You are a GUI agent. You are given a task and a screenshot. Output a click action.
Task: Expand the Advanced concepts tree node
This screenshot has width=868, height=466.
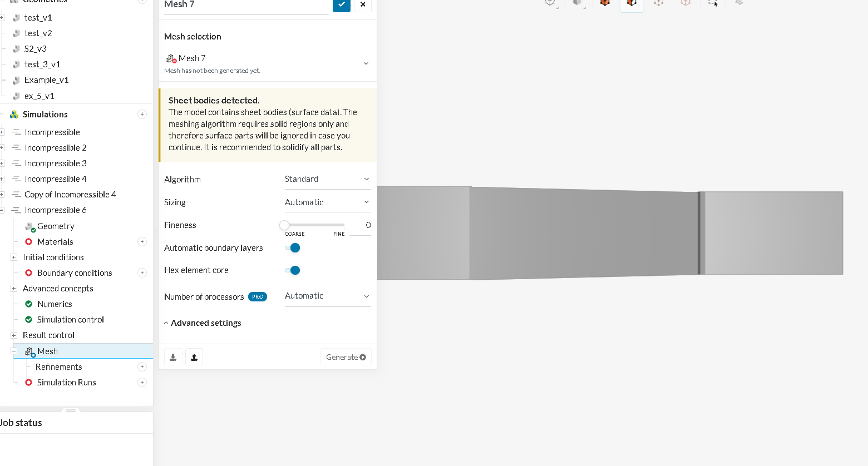(14, 288)
